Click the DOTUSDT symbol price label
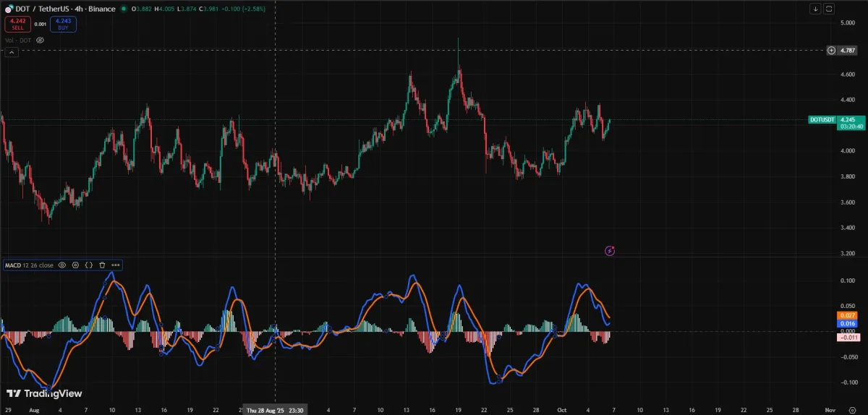Screen dimensions: 868x415 click(822, 119)
